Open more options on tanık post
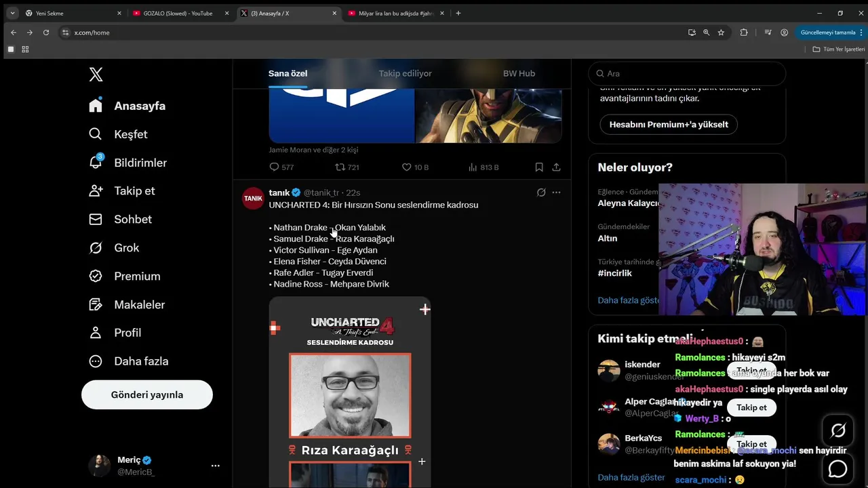The height and width of the screenshot is (488, 868). 556,192
